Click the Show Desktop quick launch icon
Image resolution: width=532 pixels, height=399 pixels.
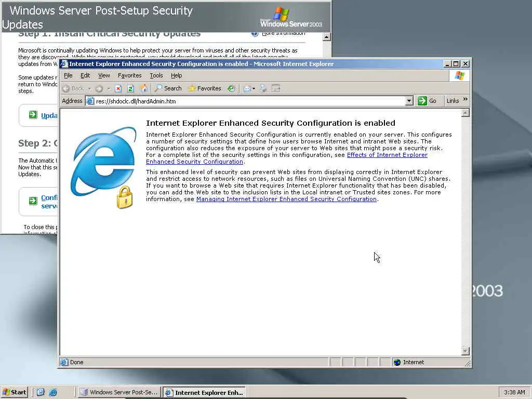coord(41,392)
